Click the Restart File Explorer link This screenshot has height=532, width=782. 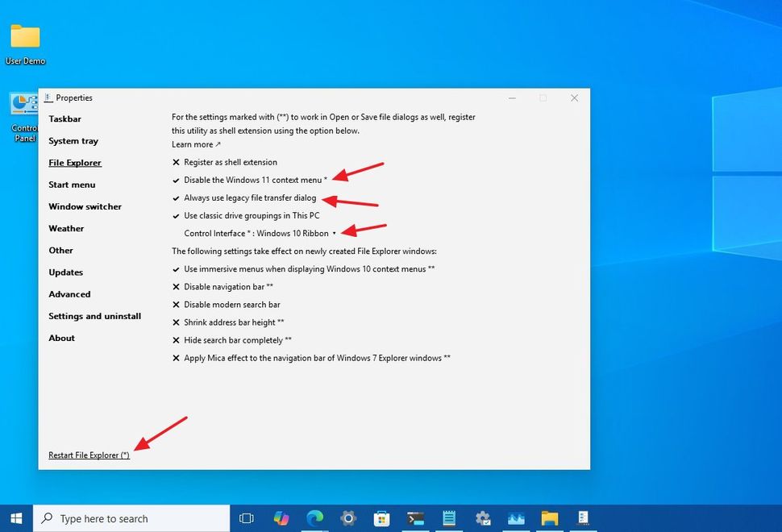tap(89, 455)
